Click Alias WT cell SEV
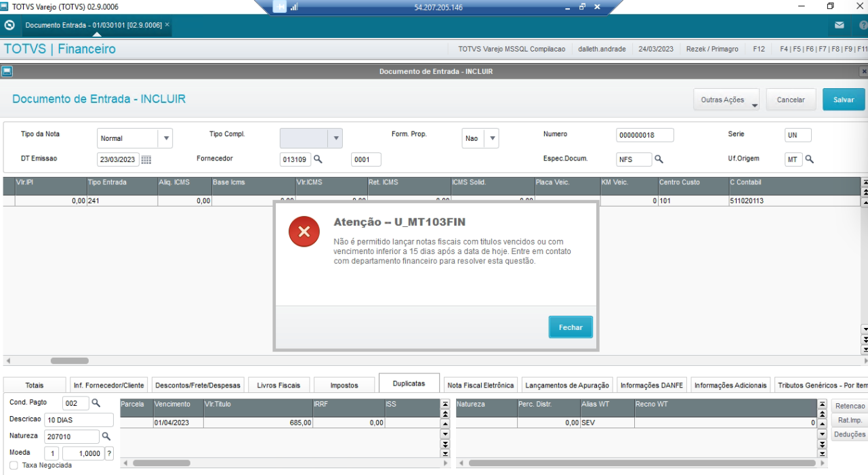 (607, 423)
